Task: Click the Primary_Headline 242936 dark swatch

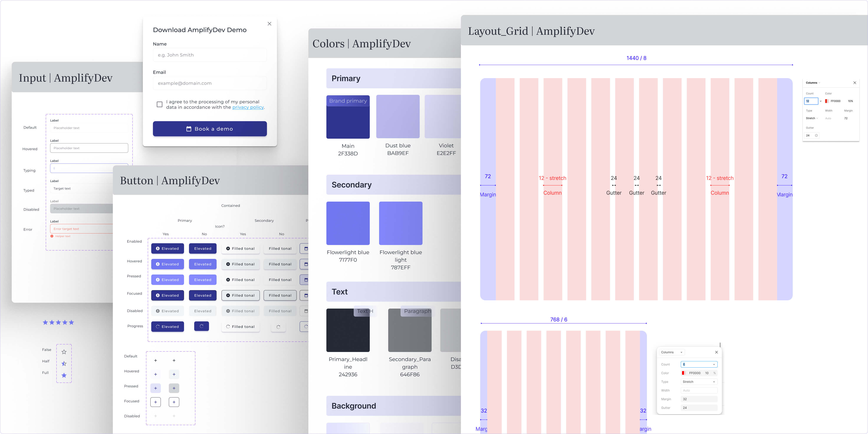Action: pos(348,330)
